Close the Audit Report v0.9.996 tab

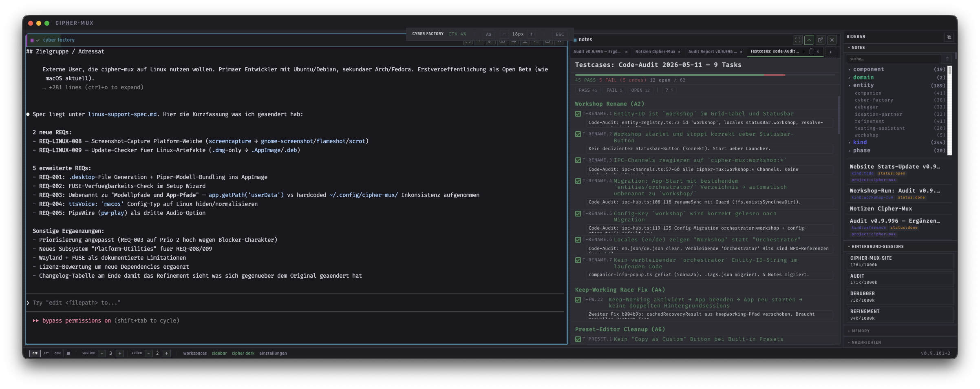[x=741, y=52]
